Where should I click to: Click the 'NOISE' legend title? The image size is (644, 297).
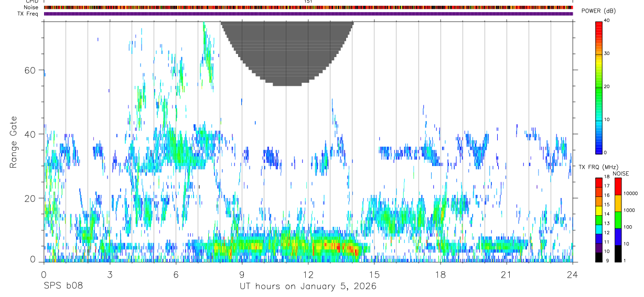tap(621, 173)
